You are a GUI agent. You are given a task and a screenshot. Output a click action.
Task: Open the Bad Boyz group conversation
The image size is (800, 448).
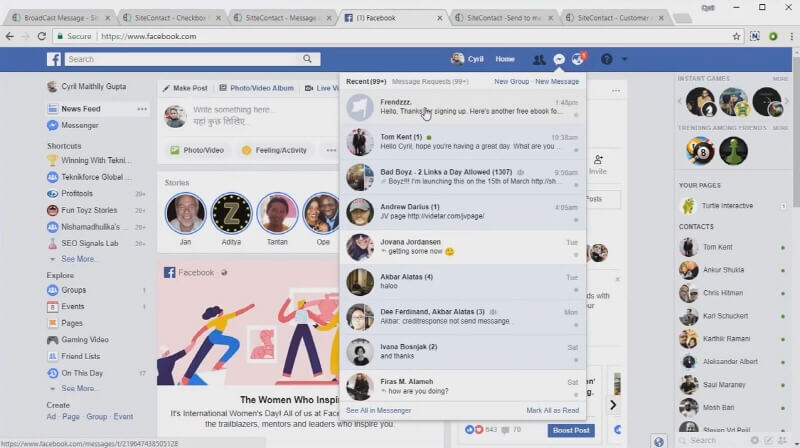[x=463, y=177]
